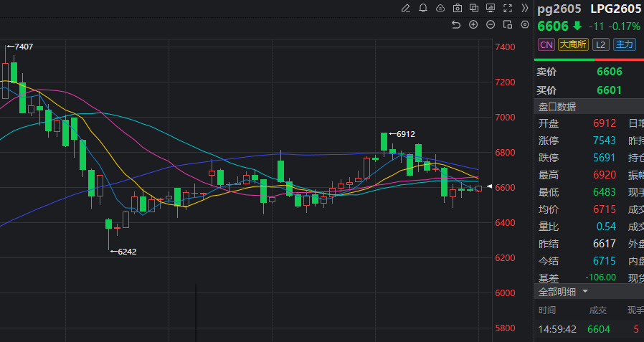The height and width of the screenshot is (342, 644).
Task: Click the trade price 6604 in details
Action: tap(599, 329)
